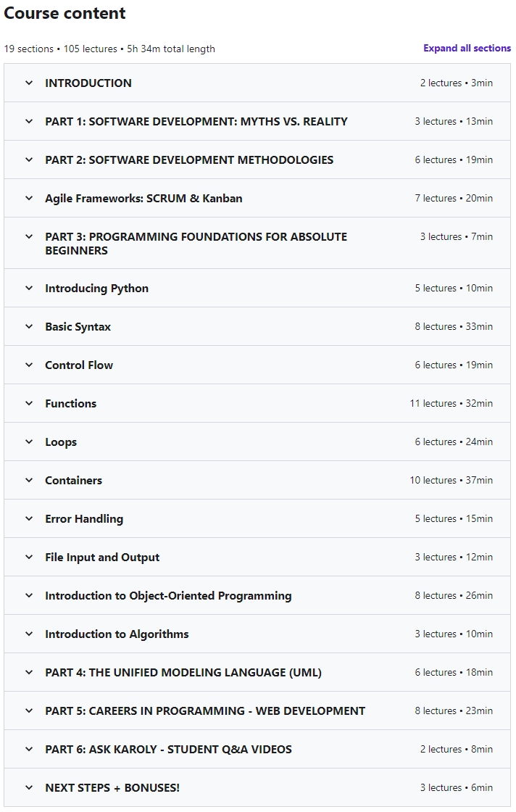Viewport: 516px width, 812px height.
Task: Open the File Input and Output section
Action: pos(102,557)
